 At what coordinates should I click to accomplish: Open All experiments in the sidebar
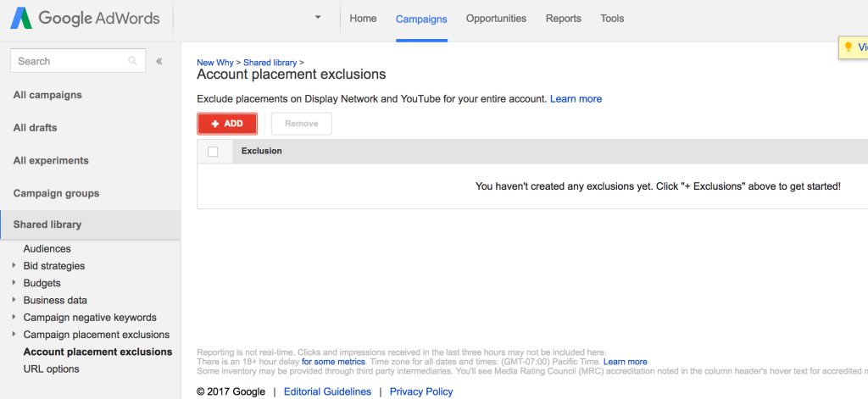pyautogui.click(x=51, y=160)
